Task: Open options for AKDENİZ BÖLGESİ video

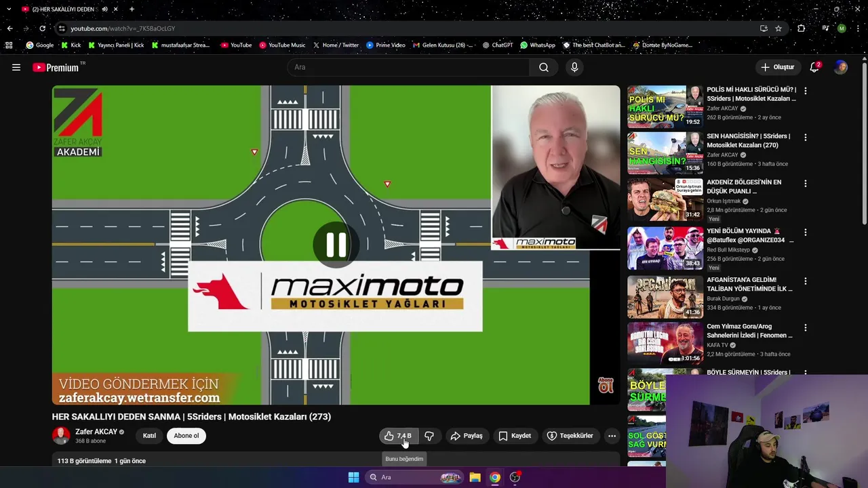Action: tap(805, 183)
